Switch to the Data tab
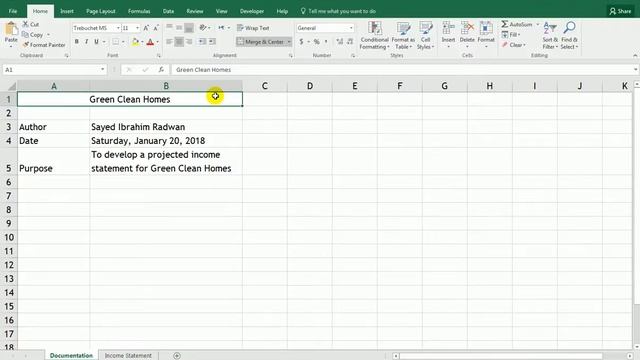640x360 pixels. coord(168,11)
